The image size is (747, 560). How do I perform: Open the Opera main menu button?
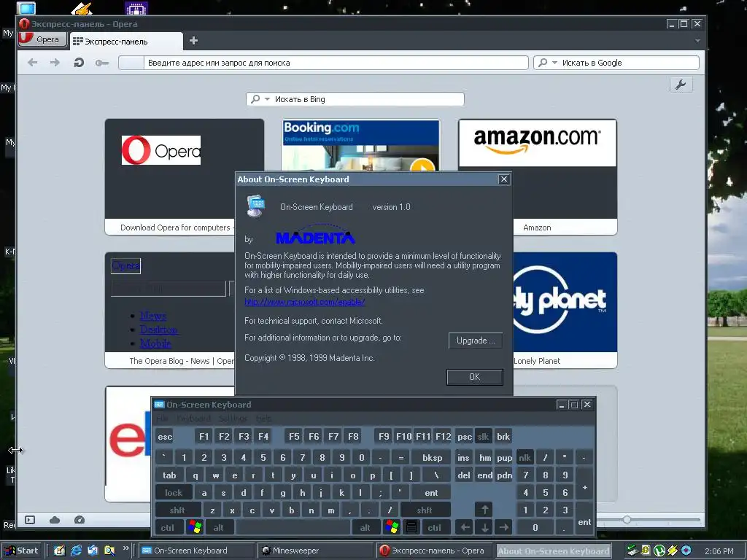[42, 39]
